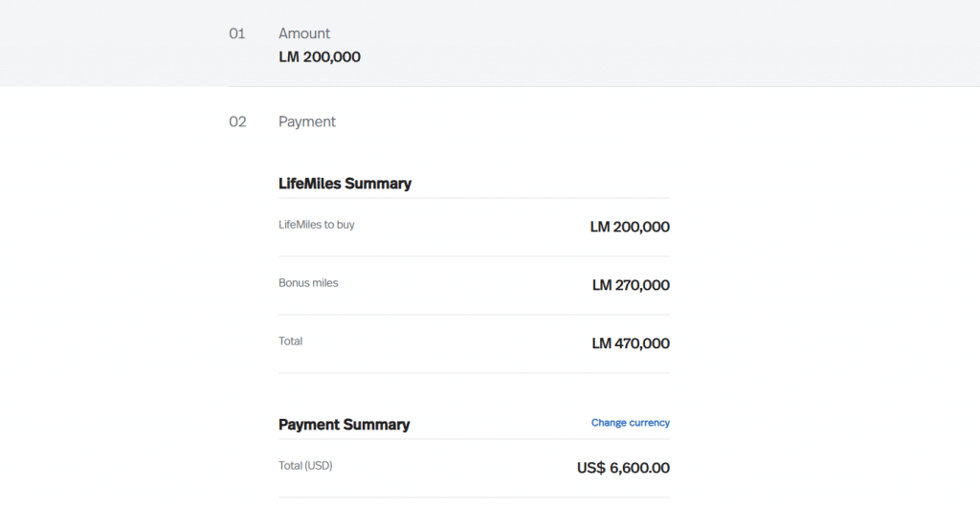This screenshot has width=980, height=507.
Task: Open the Payment step heading
Action: (307, 121)
